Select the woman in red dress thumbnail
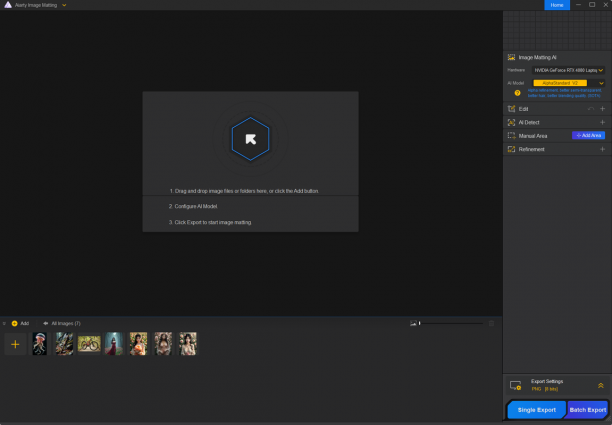This screenshot has height=425, width=612. (114, 344)
